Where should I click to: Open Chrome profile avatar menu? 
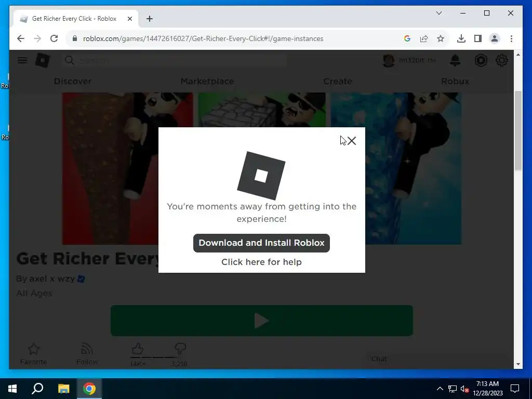(x=495, y=38)
